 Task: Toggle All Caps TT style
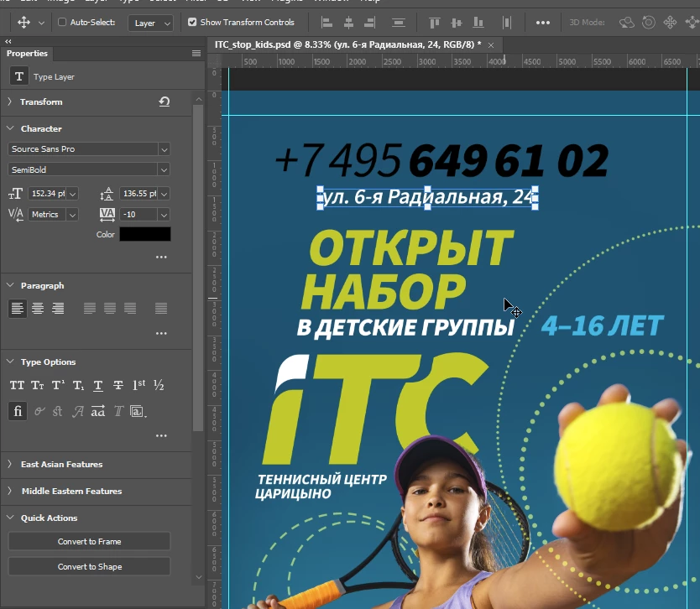pos(17,385)
